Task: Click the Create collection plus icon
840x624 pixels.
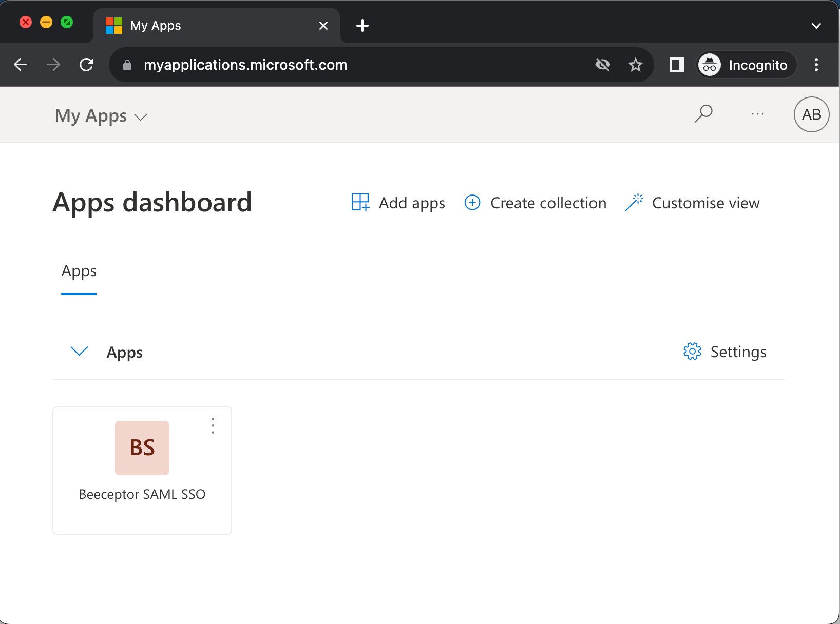Action: [x=472, y=203]
